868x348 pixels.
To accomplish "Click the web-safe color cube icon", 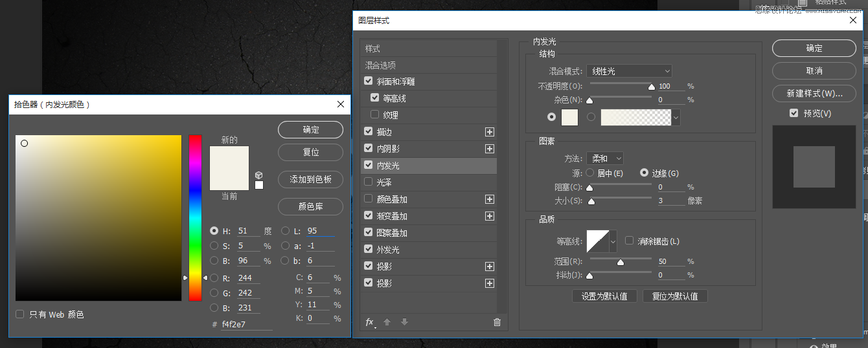I will 259,175.
